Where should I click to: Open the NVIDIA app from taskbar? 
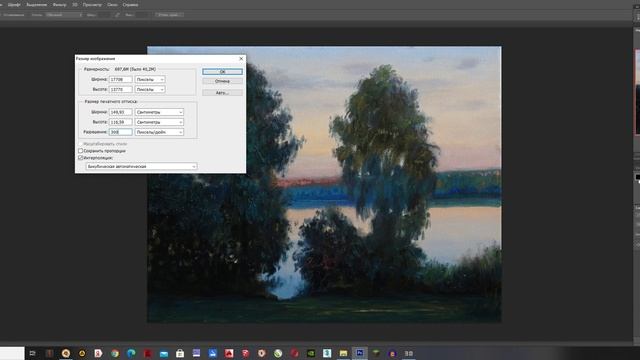point(311,353)
